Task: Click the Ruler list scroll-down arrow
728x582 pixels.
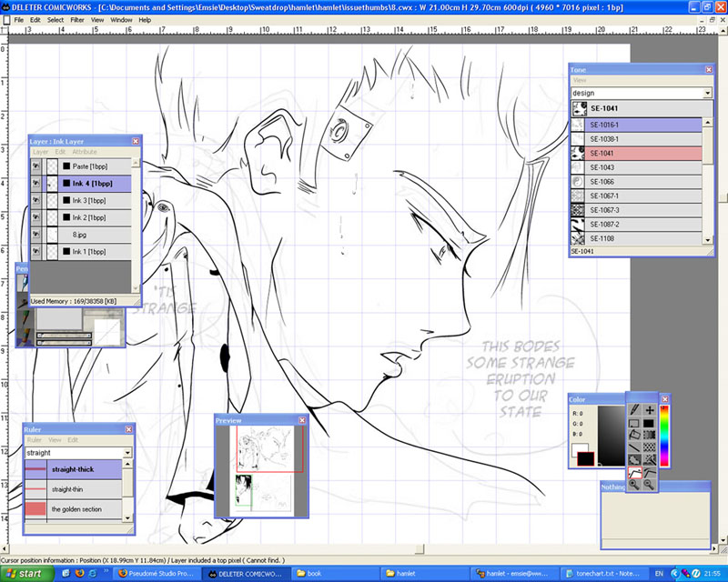Action: tap(127, 517)
